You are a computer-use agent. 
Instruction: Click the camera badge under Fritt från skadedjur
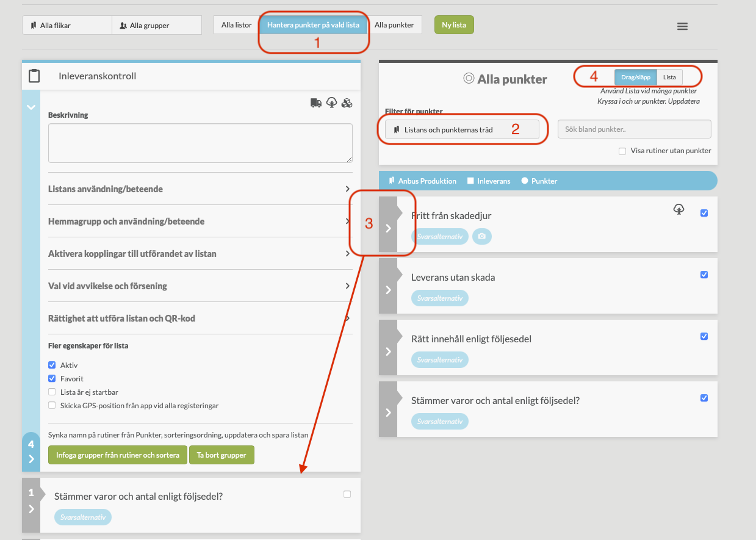(482, 236)
